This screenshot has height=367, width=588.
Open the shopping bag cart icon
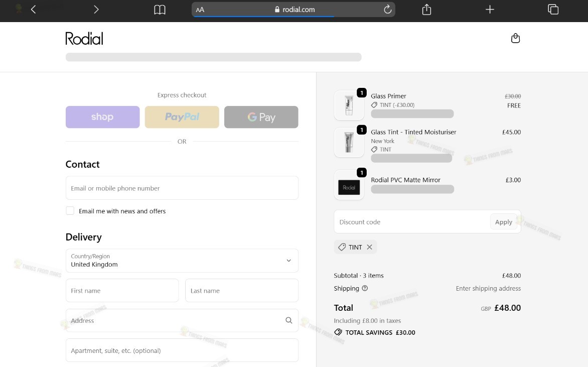(x=516, y=38)
